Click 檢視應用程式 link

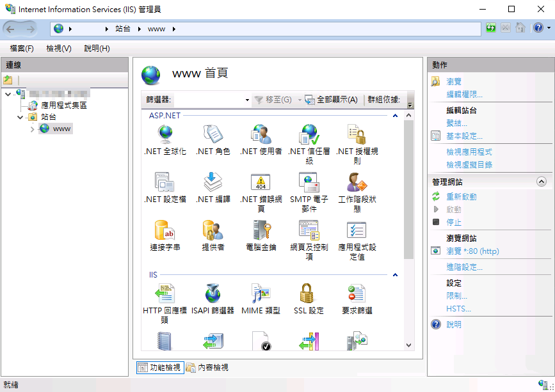[x=469, y=152]
